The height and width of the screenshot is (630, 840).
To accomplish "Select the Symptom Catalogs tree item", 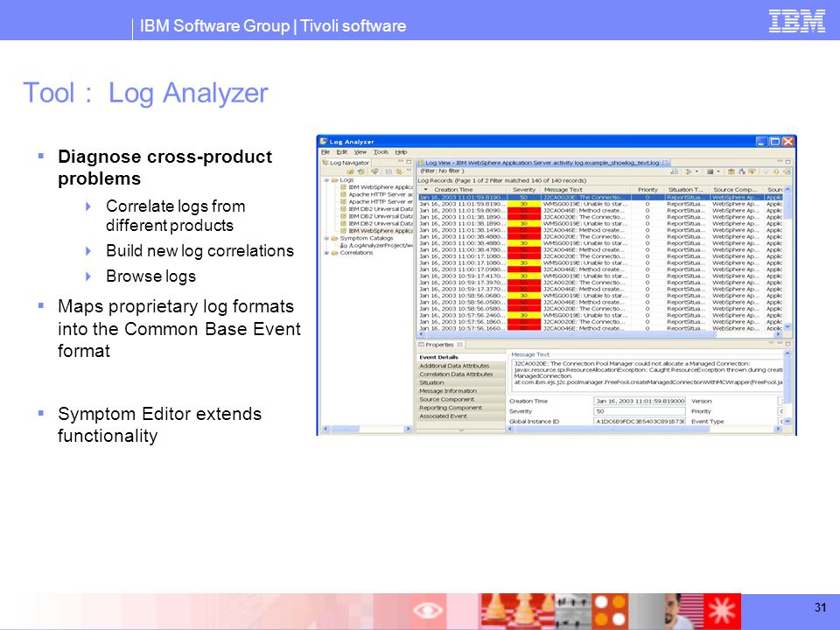I will pos(367,238).
